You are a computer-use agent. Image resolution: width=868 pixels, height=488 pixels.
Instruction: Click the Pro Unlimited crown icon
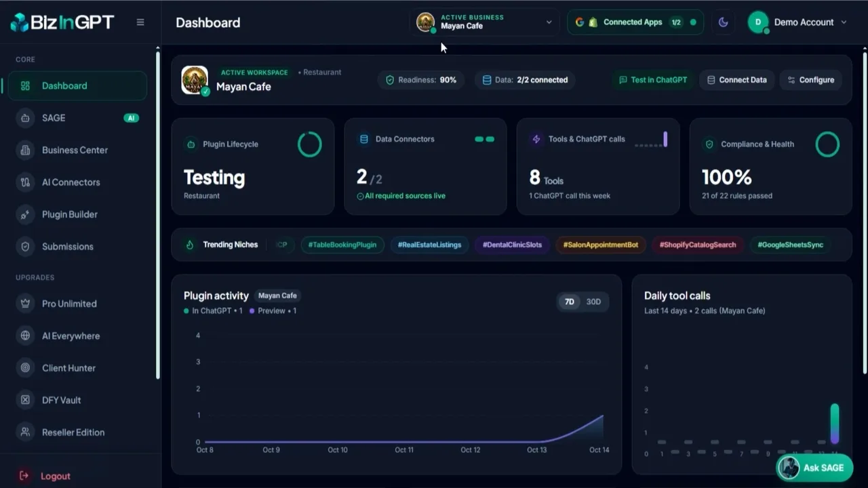25,304
